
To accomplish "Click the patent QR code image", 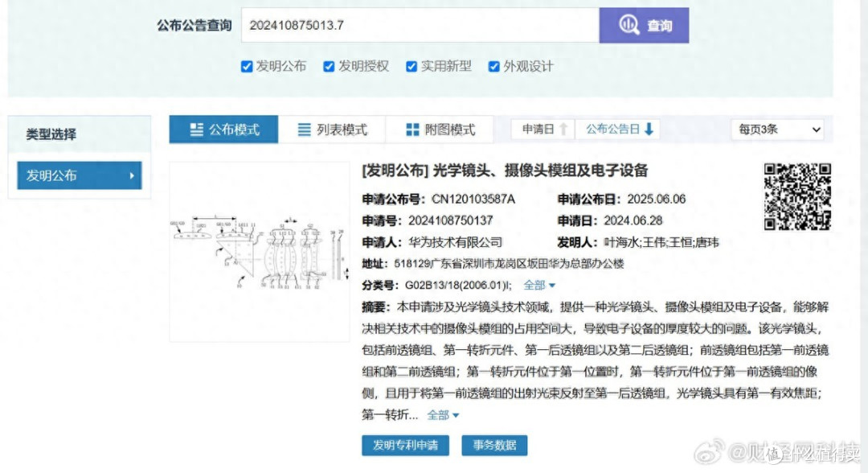I will tap(797, 196).
